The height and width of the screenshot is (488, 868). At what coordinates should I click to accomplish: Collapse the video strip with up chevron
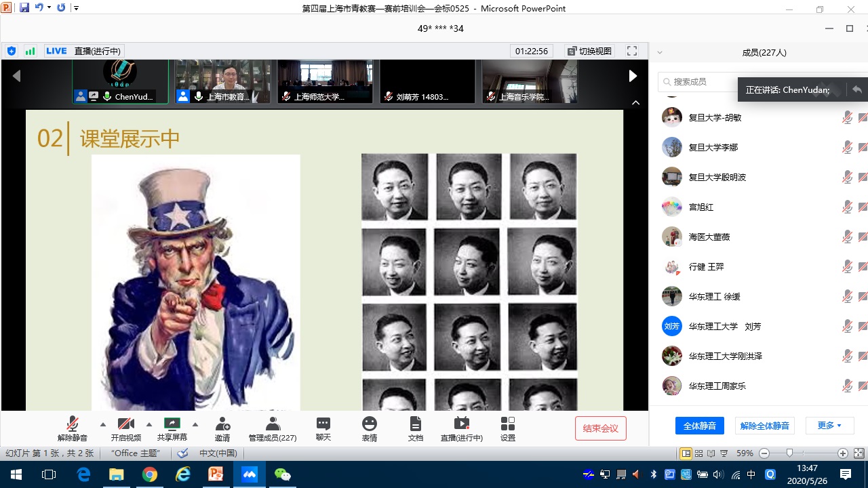[635, 103]
